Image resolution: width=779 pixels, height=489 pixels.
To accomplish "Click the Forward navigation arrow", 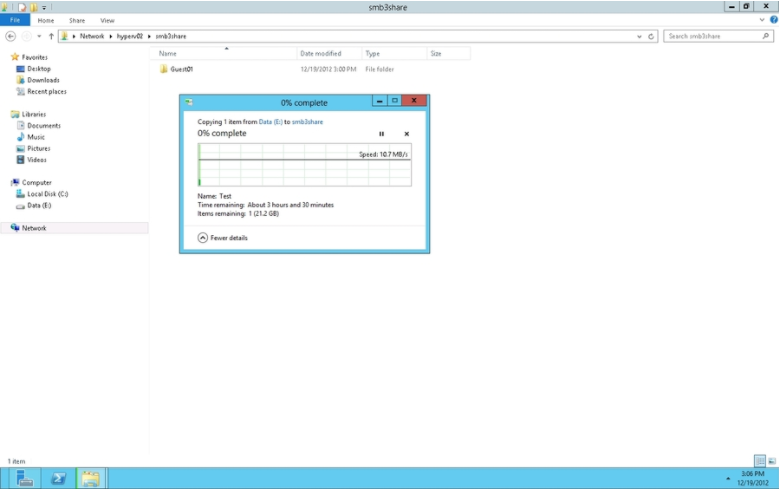I will [x=27, y=36].
